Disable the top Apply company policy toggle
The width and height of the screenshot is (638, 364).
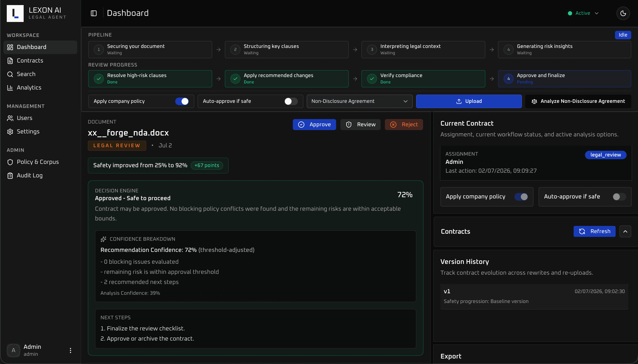click(x=182, y=101)
